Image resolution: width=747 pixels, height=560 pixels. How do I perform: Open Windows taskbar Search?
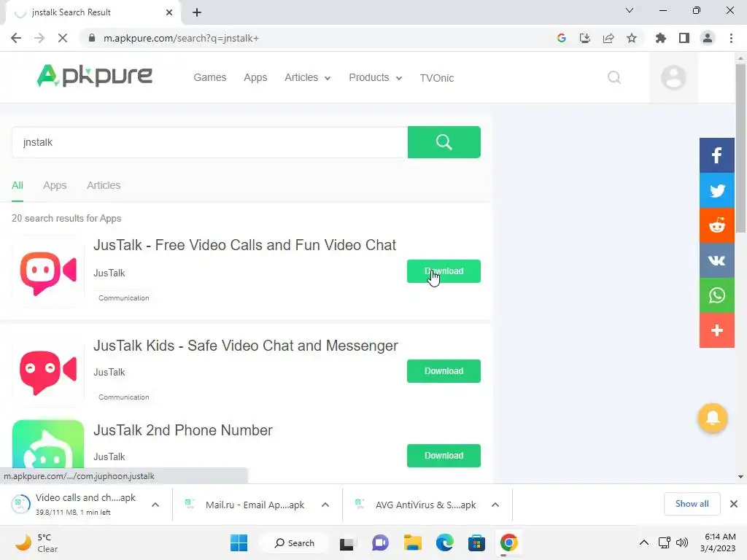pyautogui.click(x=295, y=542)
